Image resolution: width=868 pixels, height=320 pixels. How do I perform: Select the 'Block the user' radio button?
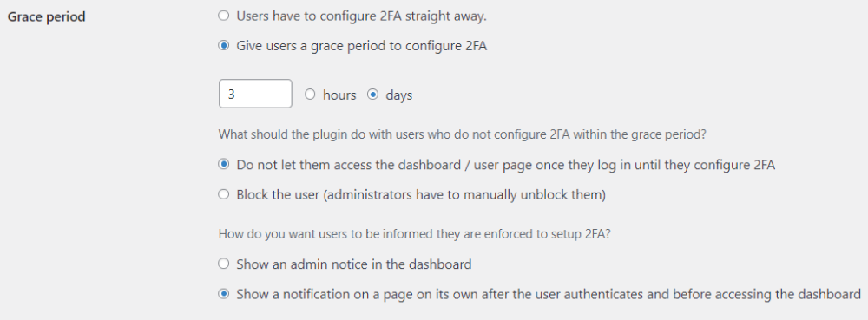224,194
